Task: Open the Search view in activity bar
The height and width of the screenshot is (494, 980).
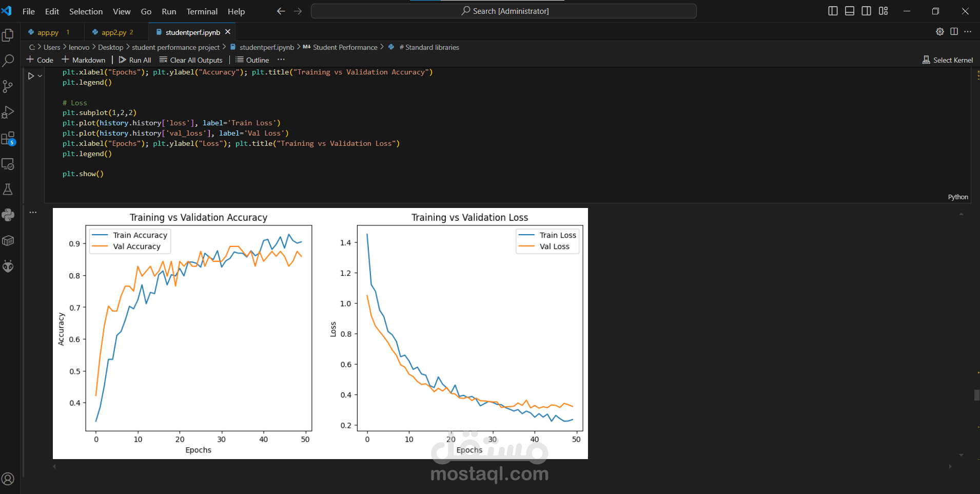Action: tap(8, 61)
